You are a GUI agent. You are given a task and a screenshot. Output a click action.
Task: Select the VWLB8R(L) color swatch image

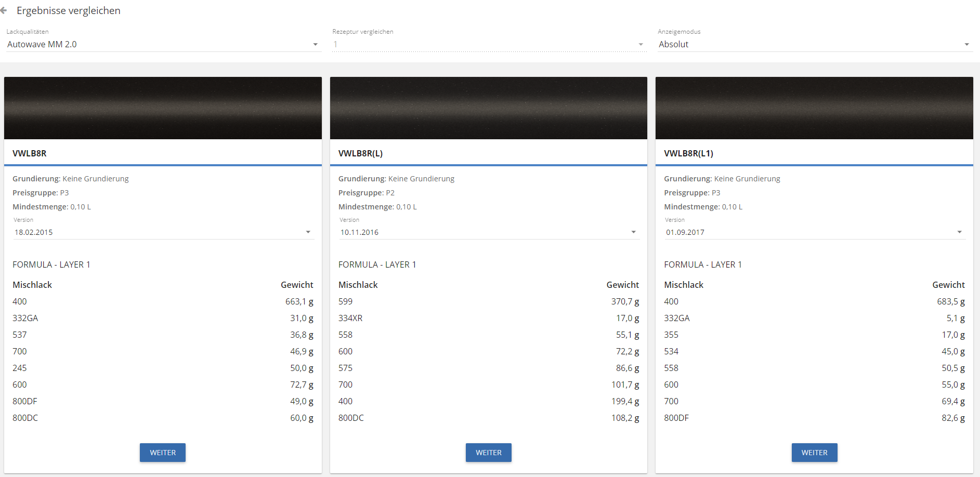pos(489,108)
